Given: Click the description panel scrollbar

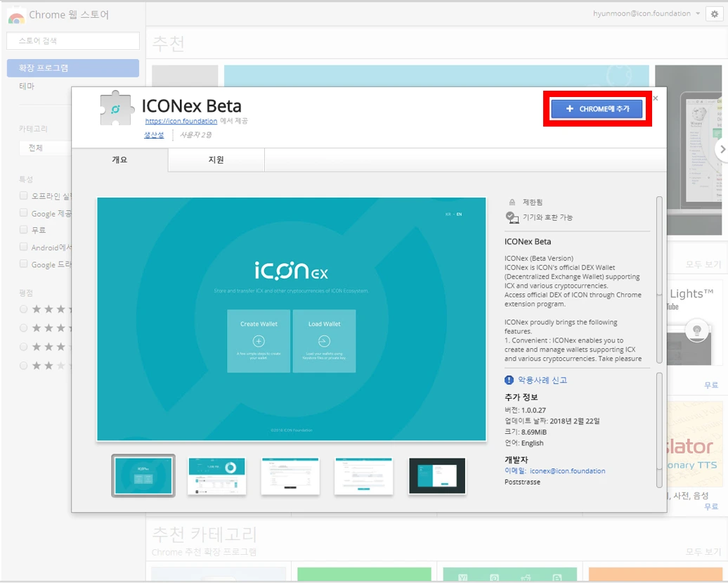Looking at the screenshot, I should click(659, 280).
